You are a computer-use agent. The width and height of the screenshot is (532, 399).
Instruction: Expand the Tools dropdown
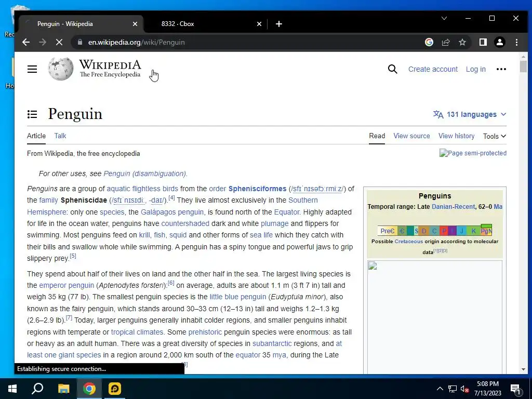(x=495, y=136)
